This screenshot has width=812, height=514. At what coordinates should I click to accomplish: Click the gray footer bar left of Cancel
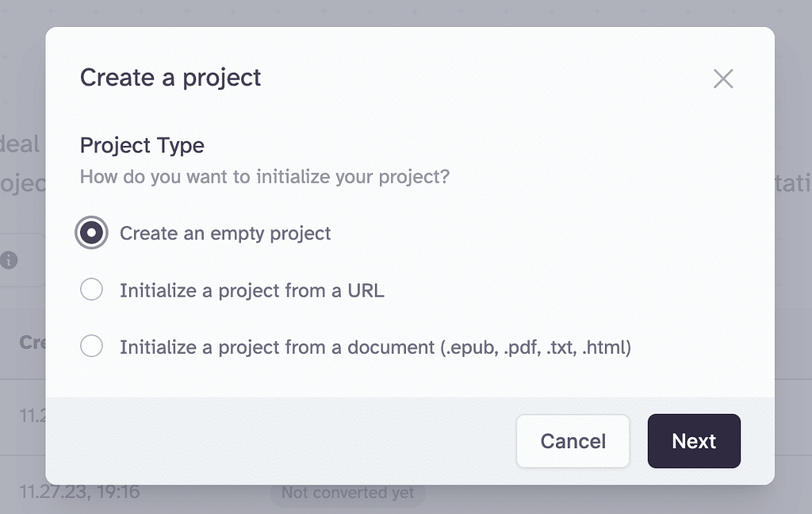point(278,441)
